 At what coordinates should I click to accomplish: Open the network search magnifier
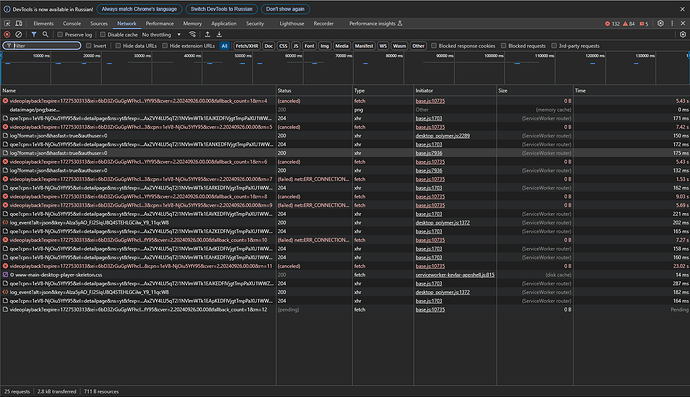[x=45, y=34]
